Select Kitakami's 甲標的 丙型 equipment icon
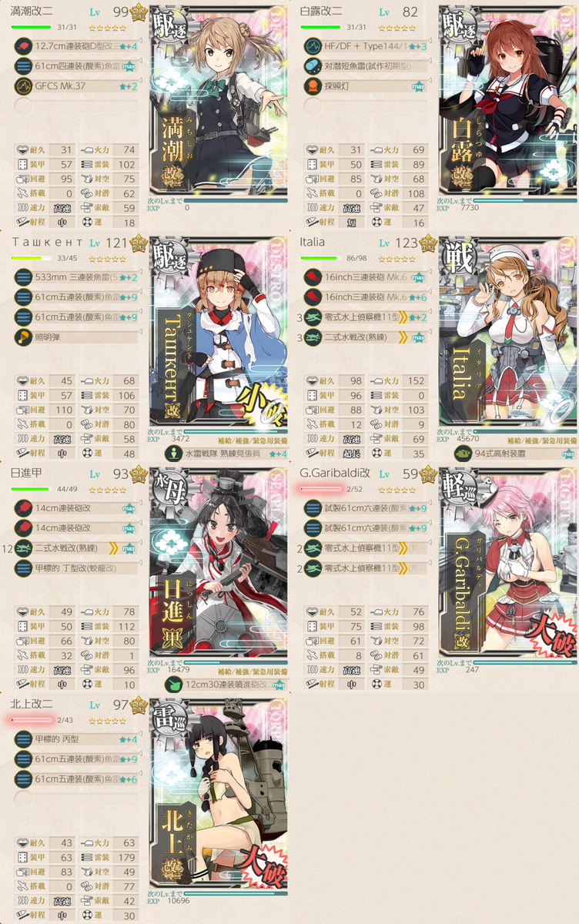The height and width of the screenshot is (924, 579). point(23,739)
